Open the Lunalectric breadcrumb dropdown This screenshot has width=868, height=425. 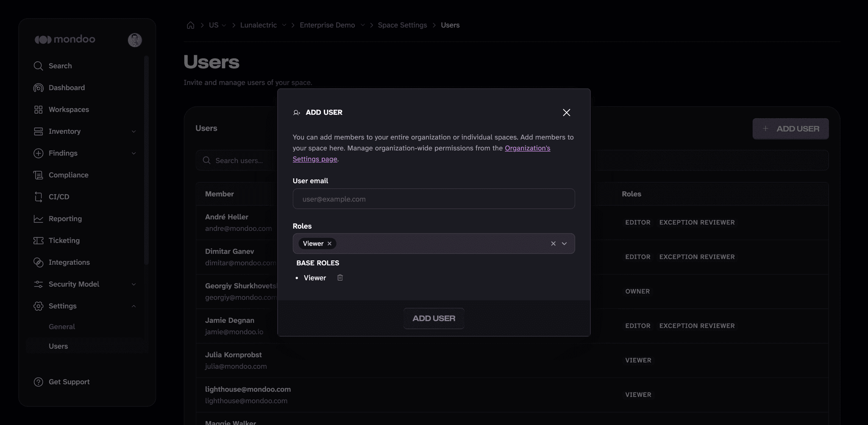tap(284, 25)
